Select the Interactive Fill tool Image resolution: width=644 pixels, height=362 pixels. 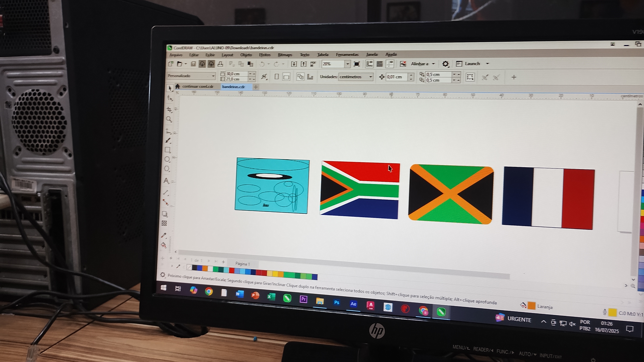(164, 245)
